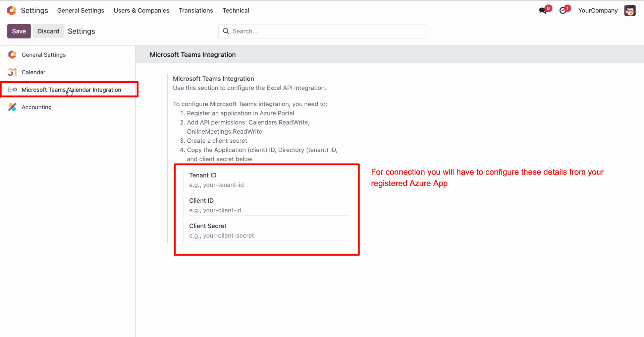This screenshot has height=337, width=644.
Task: Click the Odoo Settings app logo icon
Action: [x=12, y=10]
